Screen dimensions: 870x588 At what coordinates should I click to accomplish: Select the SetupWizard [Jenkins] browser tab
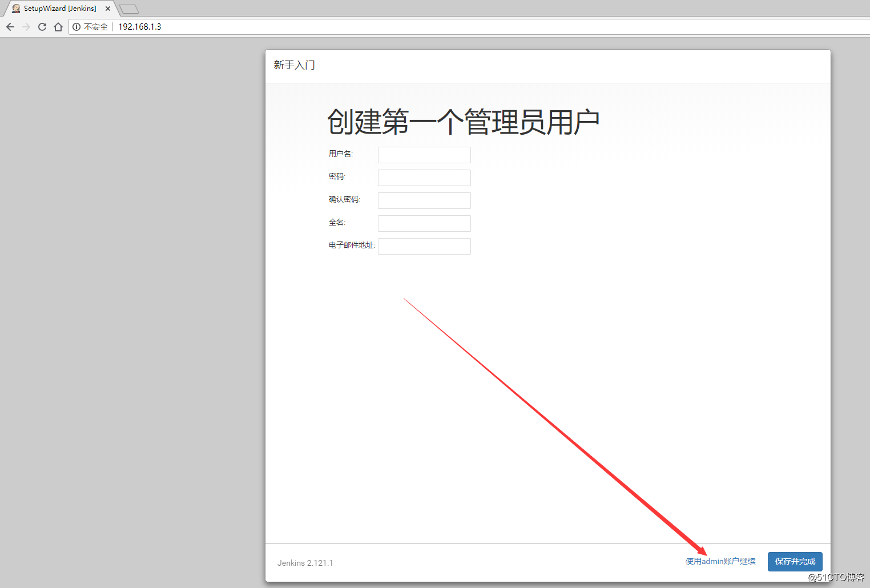[x=60, y=9]
